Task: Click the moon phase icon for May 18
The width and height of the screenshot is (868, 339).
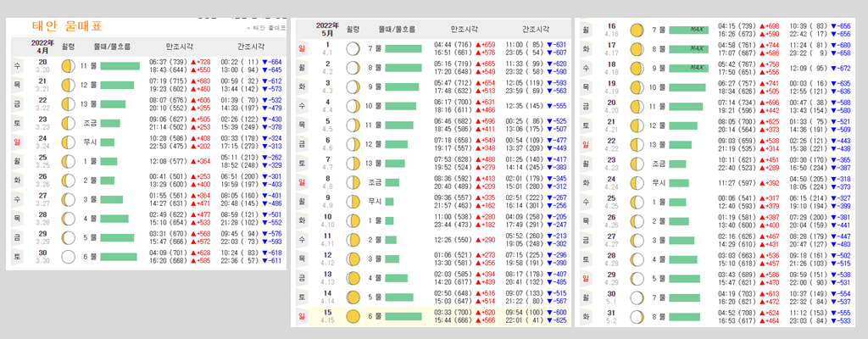Action: (x=637, y=68)
